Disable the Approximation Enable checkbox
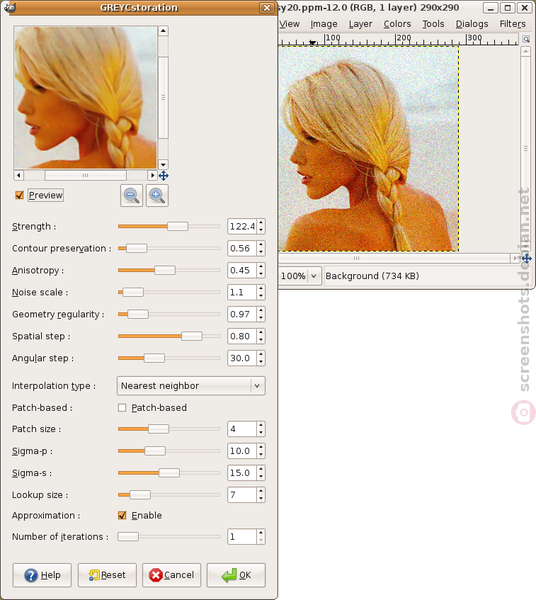This screenshot has height=600, width=536. [122, 515]
